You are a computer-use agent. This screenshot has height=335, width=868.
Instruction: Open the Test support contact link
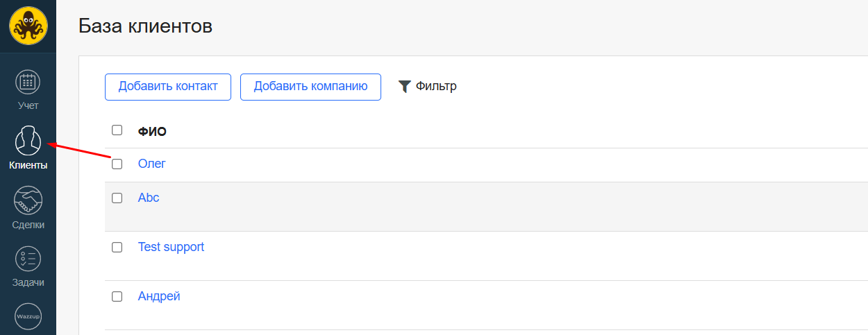pyautogui.click(x=171, y=247)
